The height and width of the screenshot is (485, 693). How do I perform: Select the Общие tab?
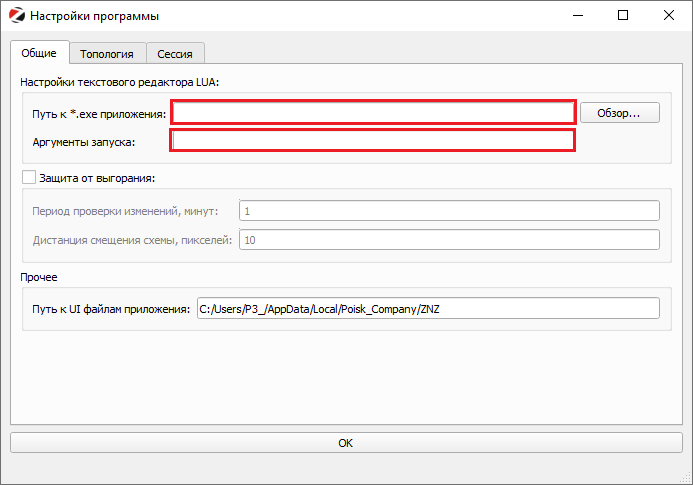point(39,53)
